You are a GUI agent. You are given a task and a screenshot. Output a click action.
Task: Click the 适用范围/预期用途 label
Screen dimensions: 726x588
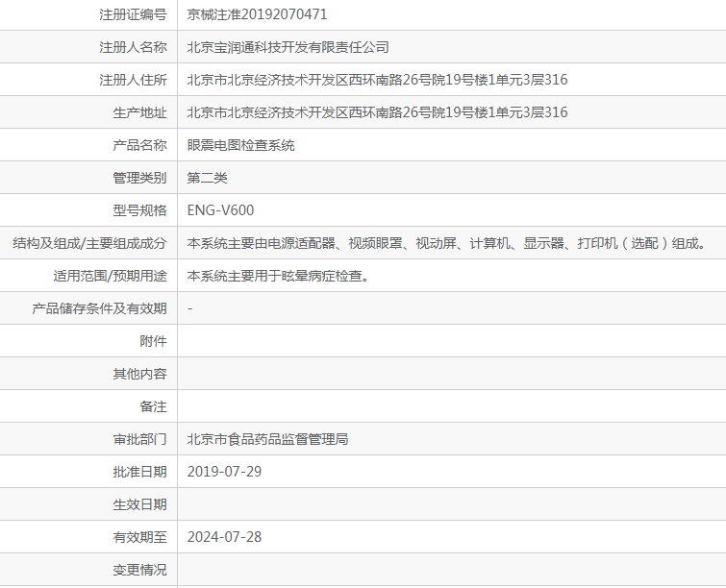pos(111,276)
